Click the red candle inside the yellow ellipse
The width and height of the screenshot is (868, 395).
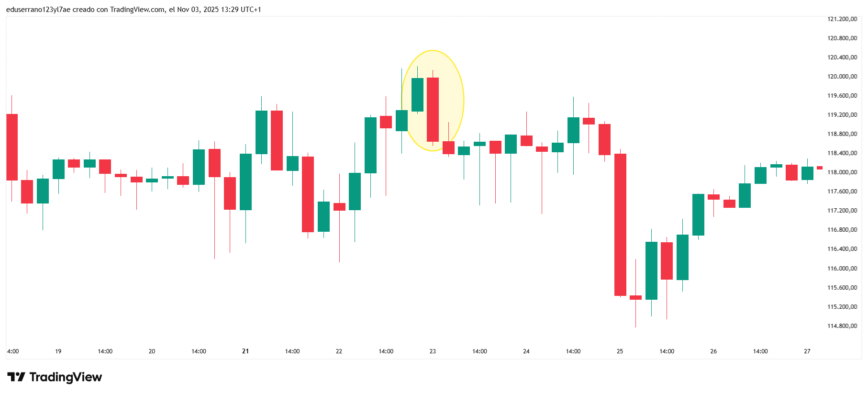coord(433,109)
